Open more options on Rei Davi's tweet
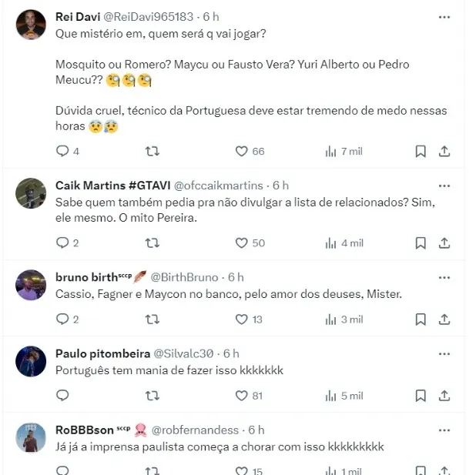The width and height of the screenshot is (476, 475). pos(444,17)
